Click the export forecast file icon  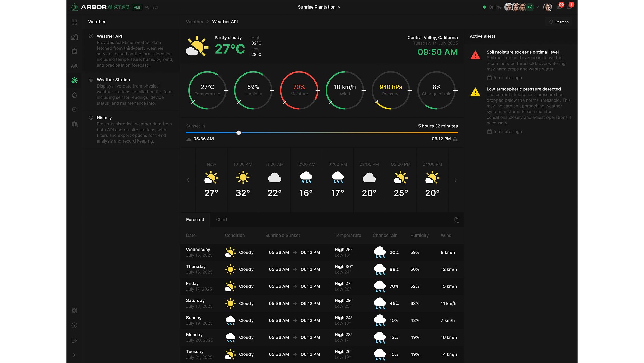(x=456, y=220)
